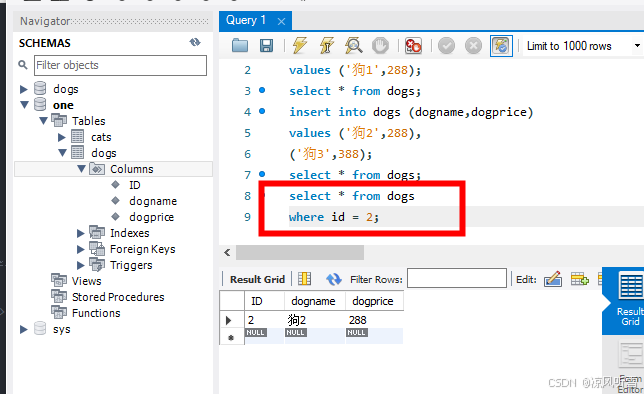Click the Result Grid label
644x394 pixels.
coord(257,279)
